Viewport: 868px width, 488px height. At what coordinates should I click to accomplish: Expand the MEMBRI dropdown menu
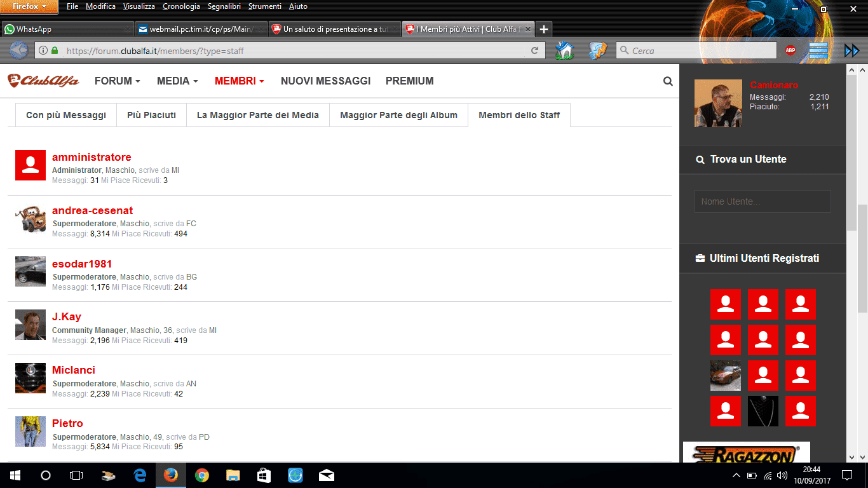click(x=239, y=81)
